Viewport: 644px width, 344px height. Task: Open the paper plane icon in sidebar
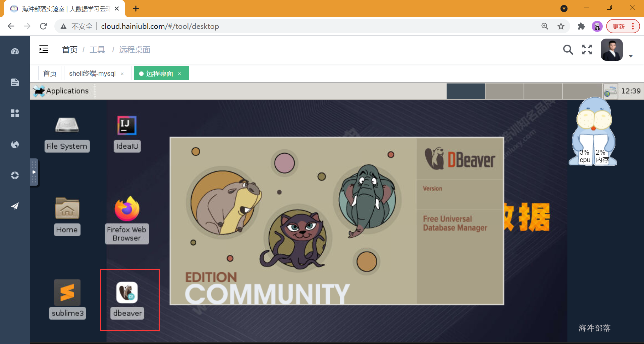point(15,206)
